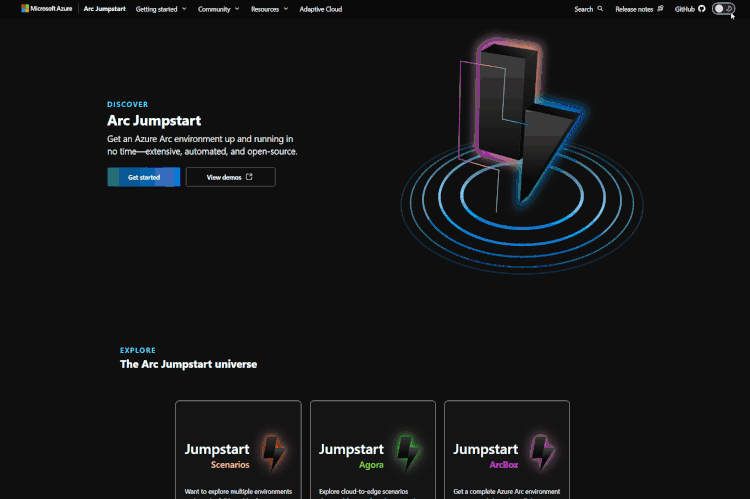Click the Resources chevron arrow
750x499 pixels.
tap(286, 9)
